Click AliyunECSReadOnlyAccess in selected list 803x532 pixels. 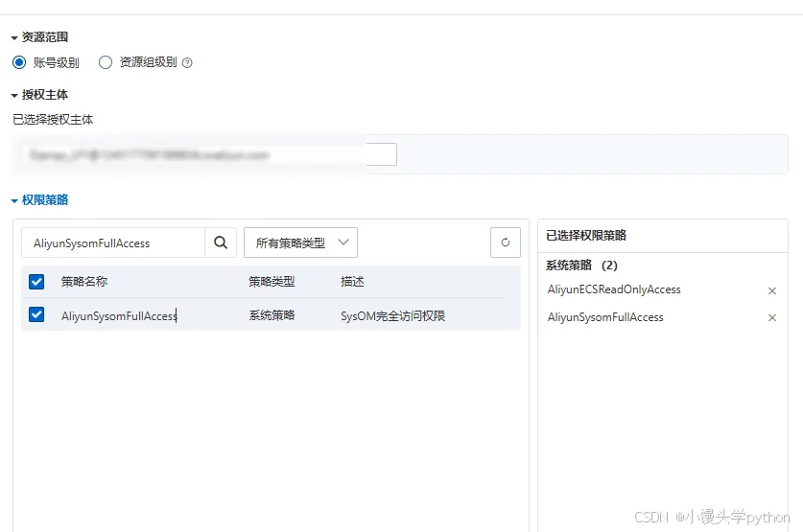coord(614,289)
